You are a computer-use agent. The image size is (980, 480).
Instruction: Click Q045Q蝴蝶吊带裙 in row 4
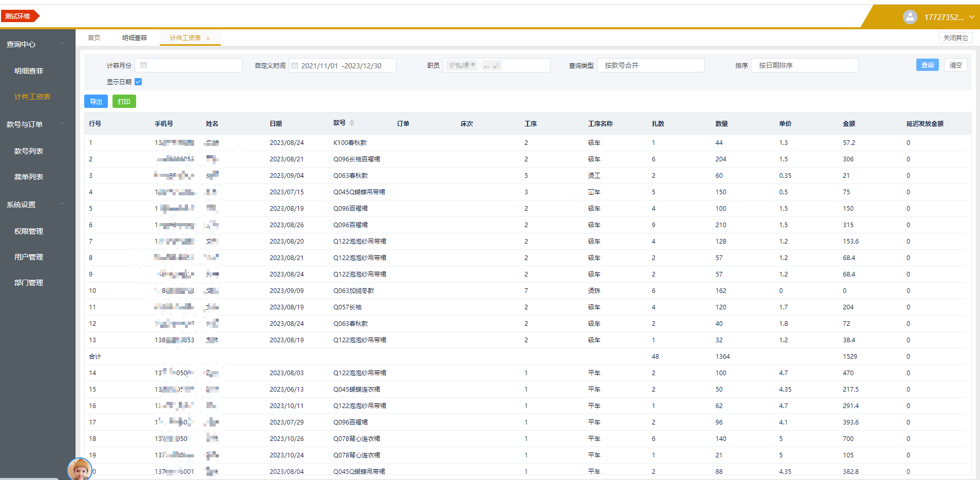coord(359,192)
